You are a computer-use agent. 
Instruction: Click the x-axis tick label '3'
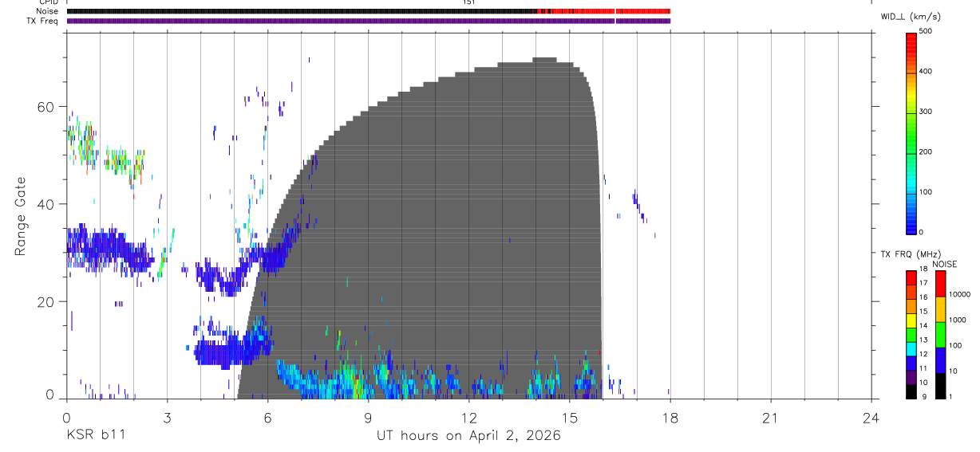167,417
